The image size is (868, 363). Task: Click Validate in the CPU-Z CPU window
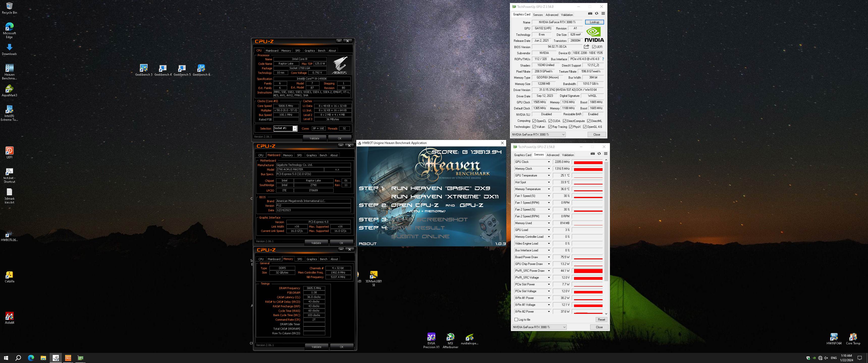[314, 138]
